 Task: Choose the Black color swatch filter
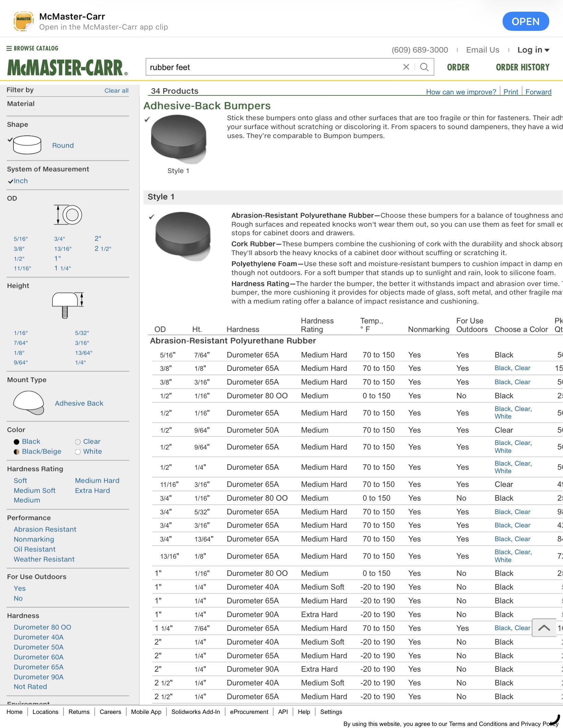pos(16,442)
